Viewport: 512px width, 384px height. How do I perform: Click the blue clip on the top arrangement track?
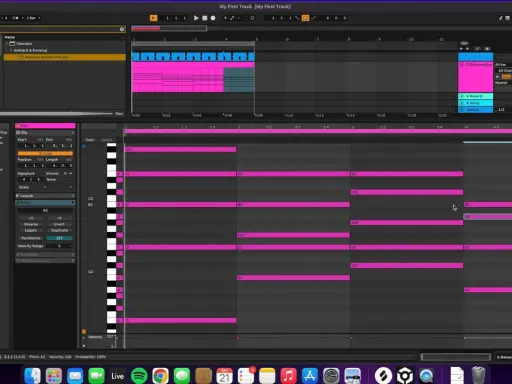193,57
